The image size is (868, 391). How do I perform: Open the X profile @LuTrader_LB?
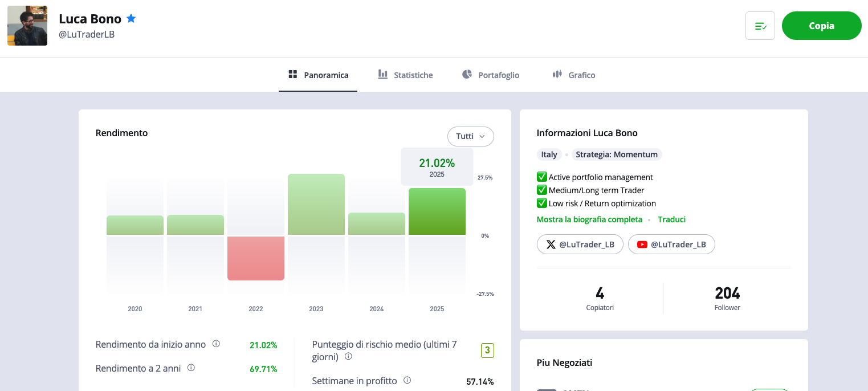[580, 245]
